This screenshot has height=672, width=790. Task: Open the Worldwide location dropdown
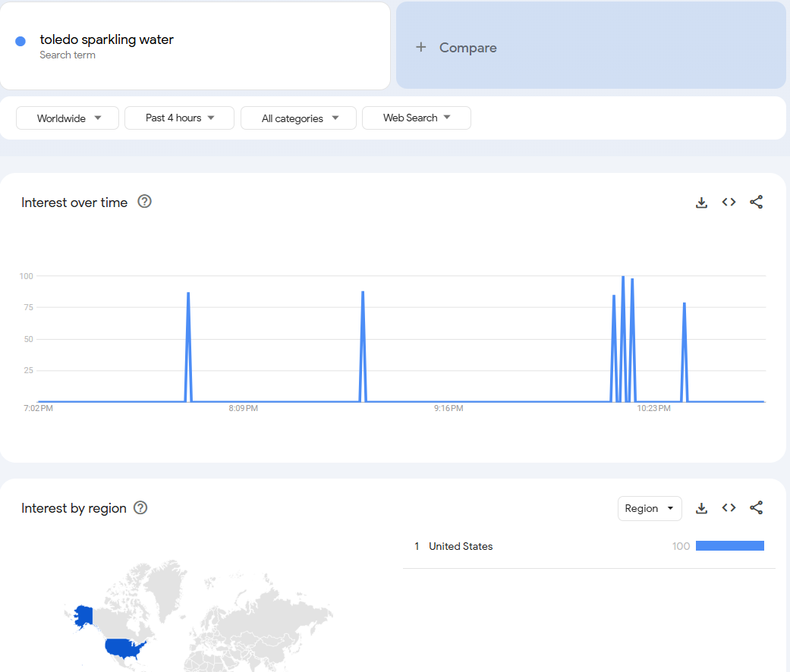[68, 118]
